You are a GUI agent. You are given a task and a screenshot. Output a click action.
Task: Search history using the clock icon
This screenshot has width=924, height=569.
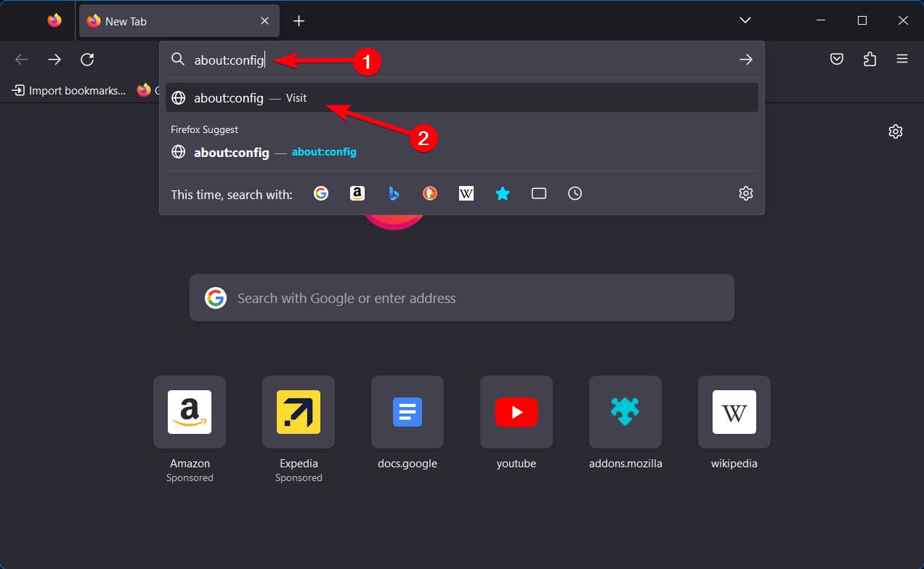click(575, 193)
